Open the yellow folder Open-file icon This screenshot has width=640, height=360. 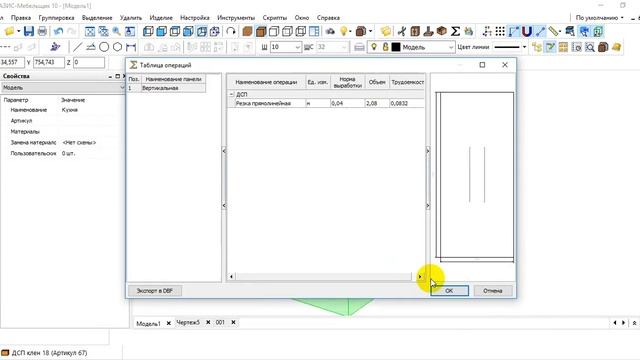coord(9,31)
